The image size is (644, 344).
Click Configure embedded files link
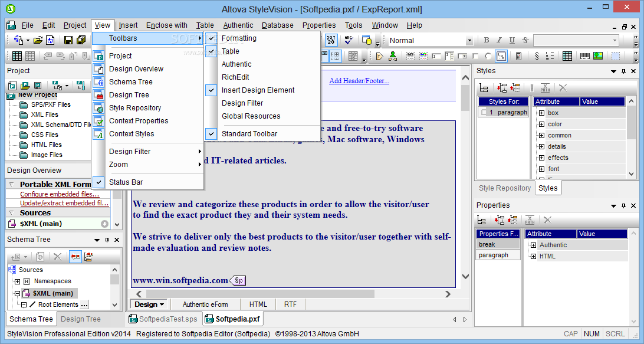coord(60,194)
